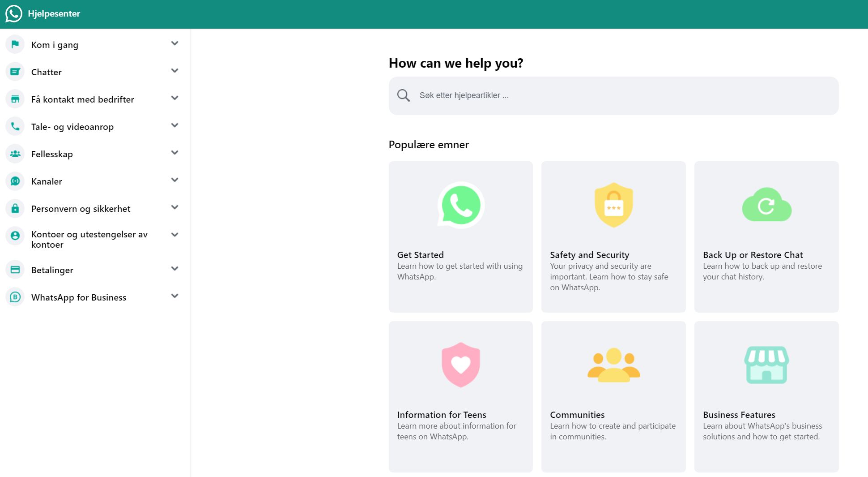This screenshot has width=868, height=477.
Task: Expand WhatsApp for Business chevron
Action: 174,296
